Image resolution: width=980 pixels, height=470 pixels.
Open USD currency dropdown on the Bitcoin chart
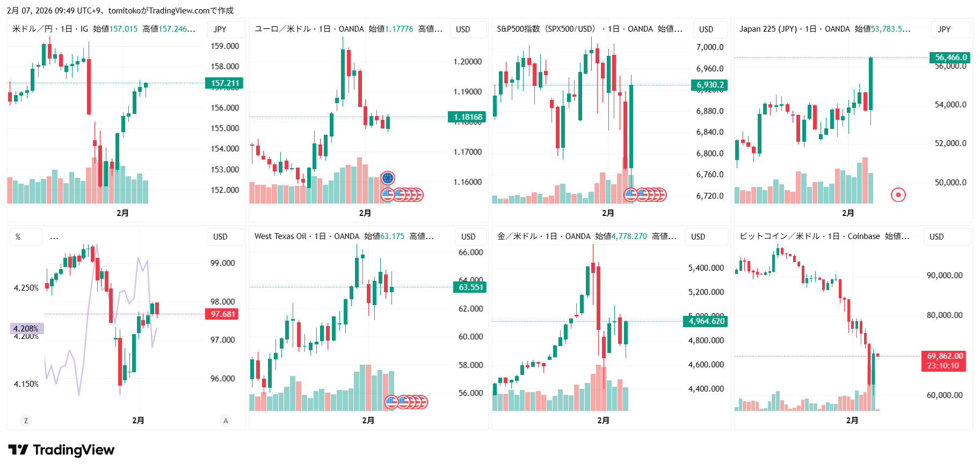(x=937, y=237)
